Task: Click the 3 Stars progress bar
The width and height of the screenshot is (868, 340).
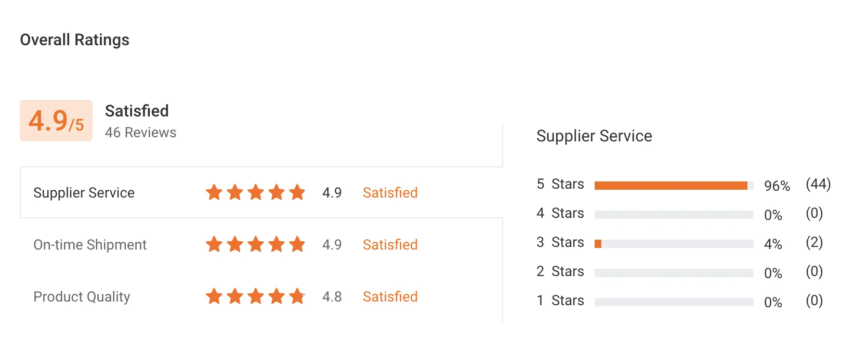Action: click(x=674, y=244)
